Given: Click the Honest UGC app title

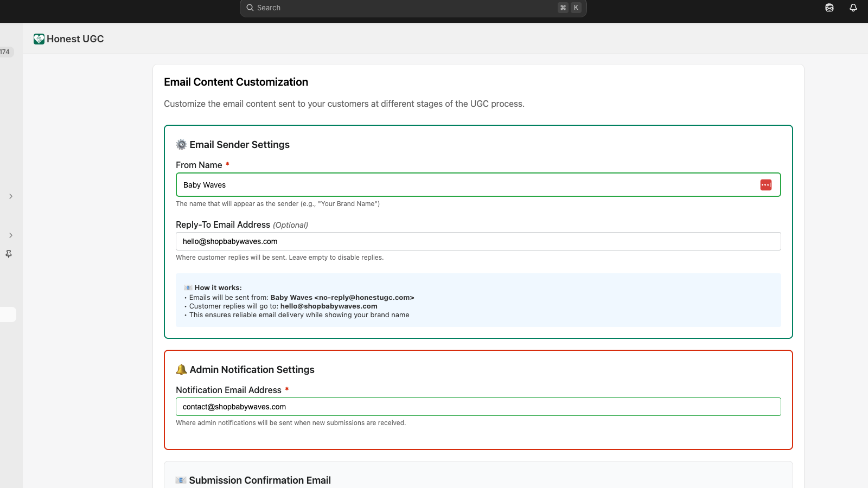Looking at the screenshot, I should tap(75, 39).
